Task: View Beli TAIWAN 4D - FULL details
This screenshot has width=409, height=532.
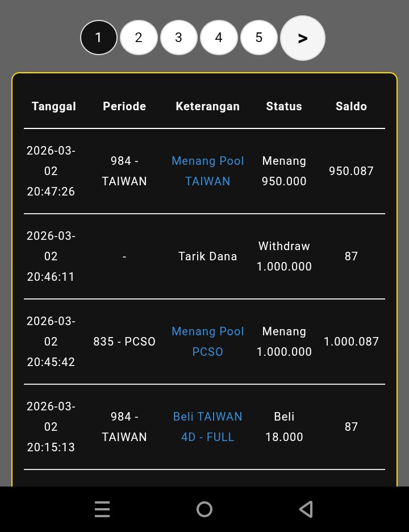Action: (208, 427)
